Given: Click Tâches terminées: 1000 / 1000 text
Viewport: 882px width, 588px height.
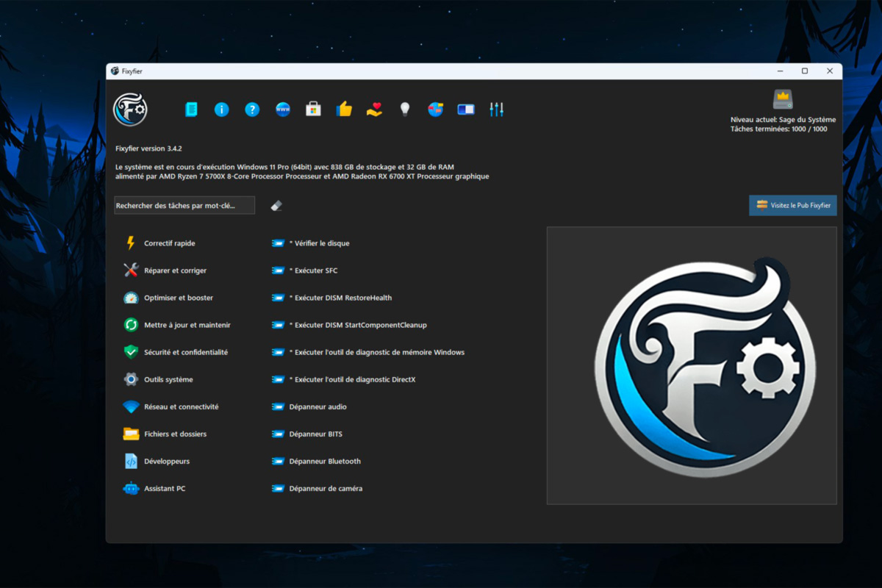Looking at the screenshot, I should tap(778, 129).
